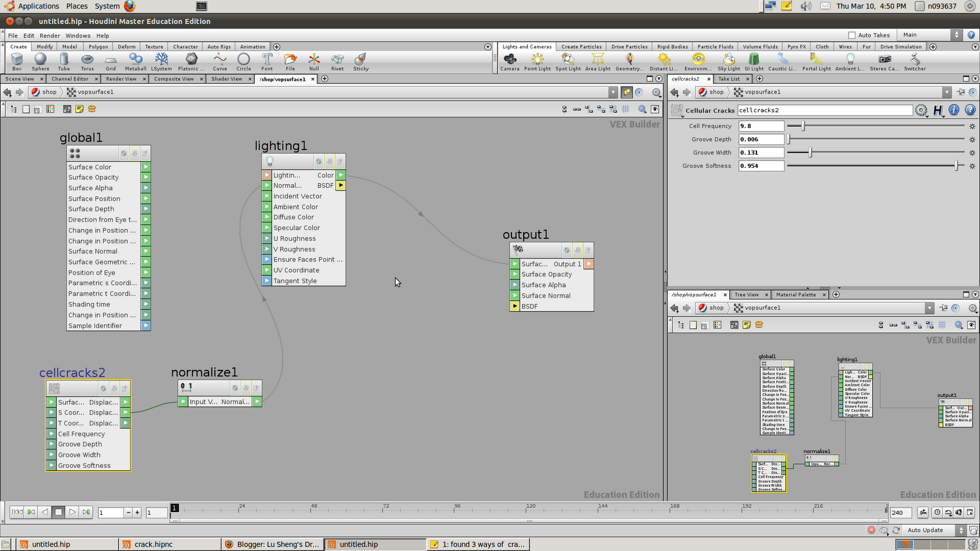Click the cellcracks2 node name field

825,110
